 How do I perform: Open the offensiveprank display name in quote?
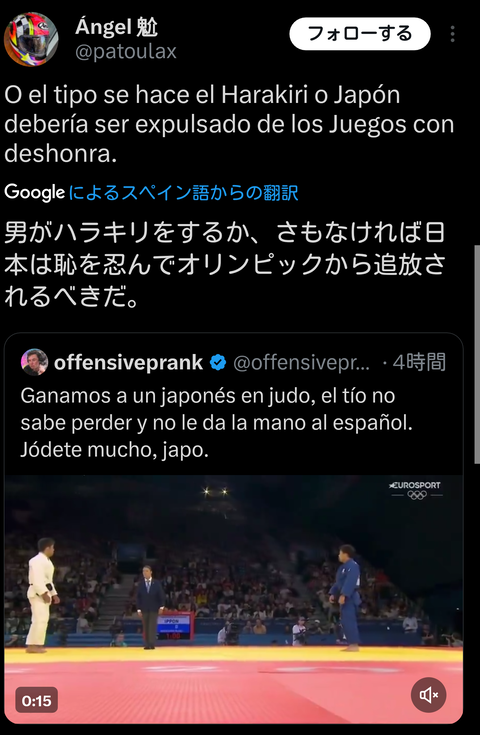tap(128, 363)
